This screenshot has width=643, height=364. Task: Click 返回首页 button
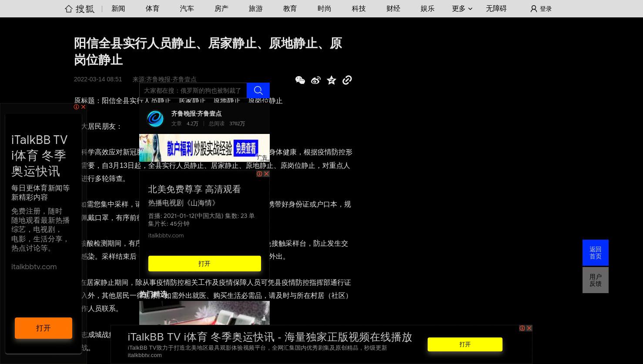click(596, 253)
